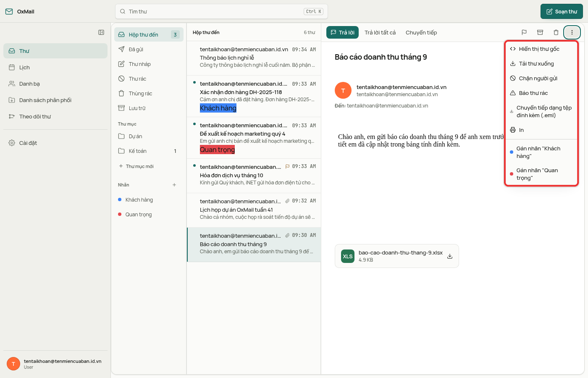Select Hiển thị thư gốc menu item
Image resolution: width=588 pixels, height=378 pixels.
[541, 49]
